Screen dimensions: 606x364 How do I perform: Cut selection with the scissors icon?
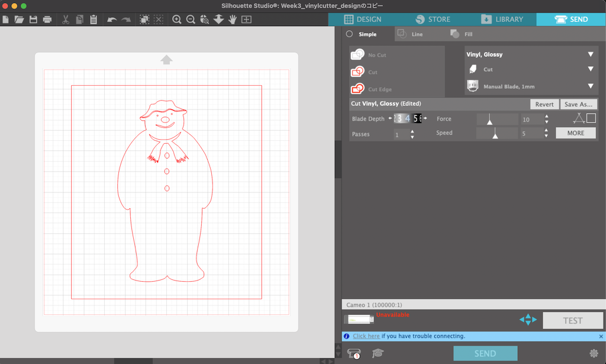(66, 20)
